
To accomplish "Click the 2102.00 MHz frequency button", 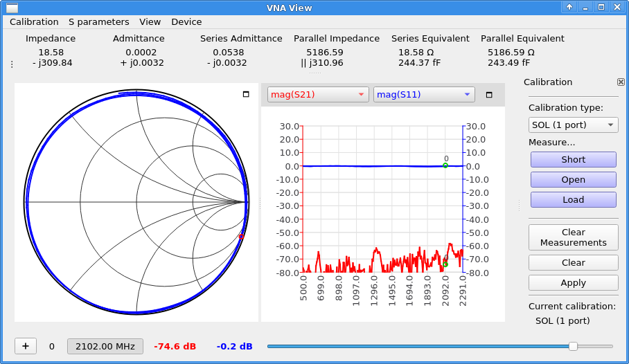I will tap(105, 347).
